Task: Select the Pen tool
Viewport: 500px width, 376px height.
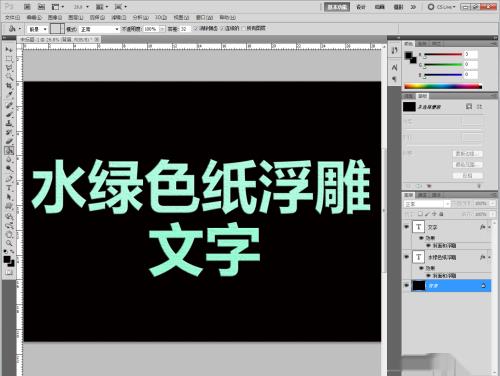Action: 9,179
